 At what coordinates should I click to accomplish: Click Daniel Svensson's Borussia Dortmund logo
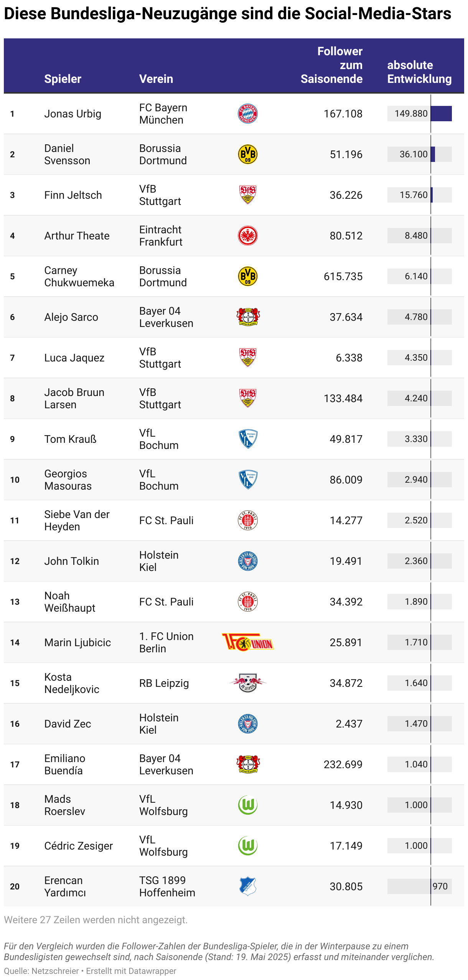248,155
